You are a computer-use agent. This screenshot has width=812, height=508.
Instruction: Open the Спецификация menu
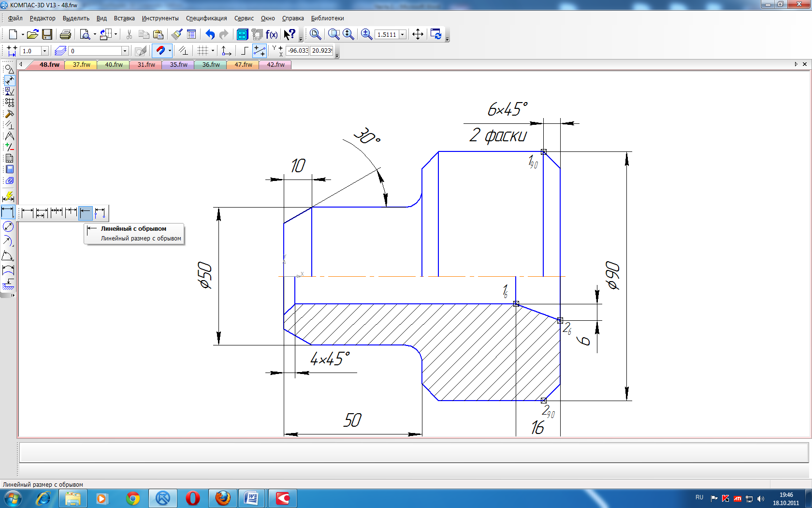pyautogui.click(x=206, y=18)
